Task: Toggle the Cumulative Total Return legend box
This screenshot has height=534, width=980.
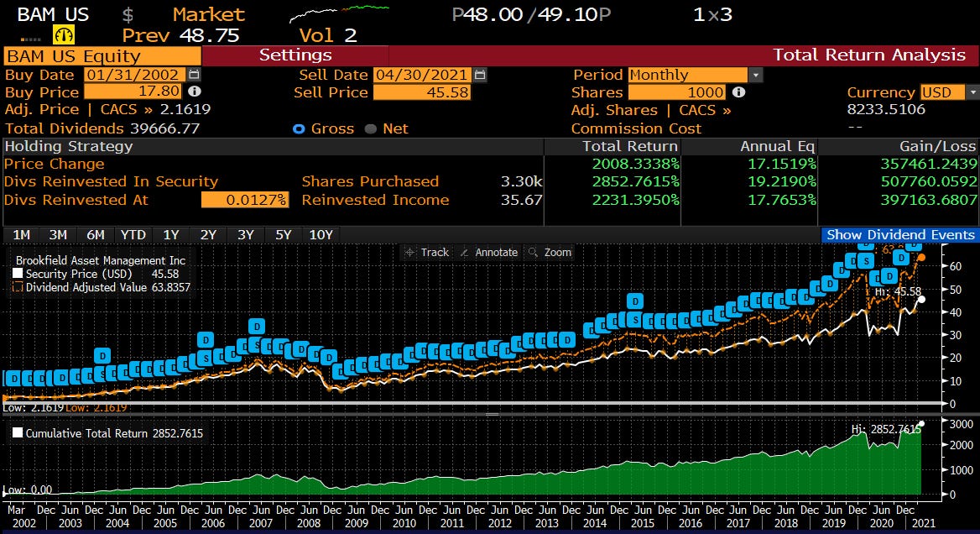Action: tap(18, 432)
